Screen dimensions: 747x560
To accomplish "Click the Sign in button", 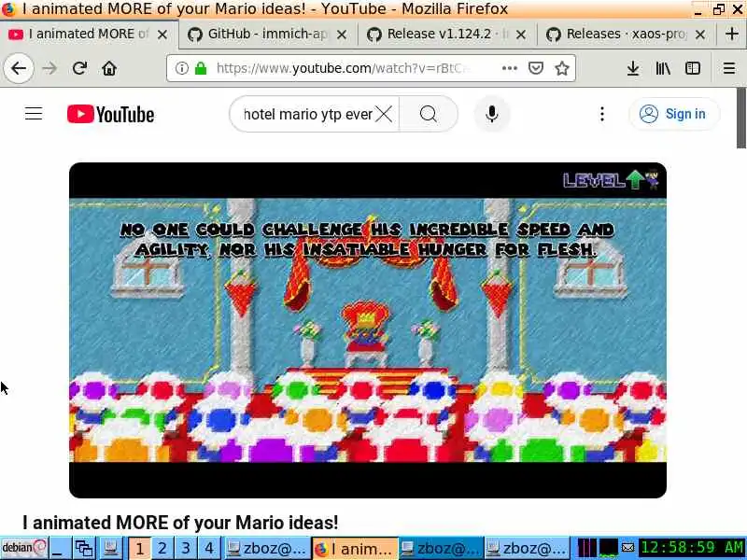I will (x=673, y=114).
